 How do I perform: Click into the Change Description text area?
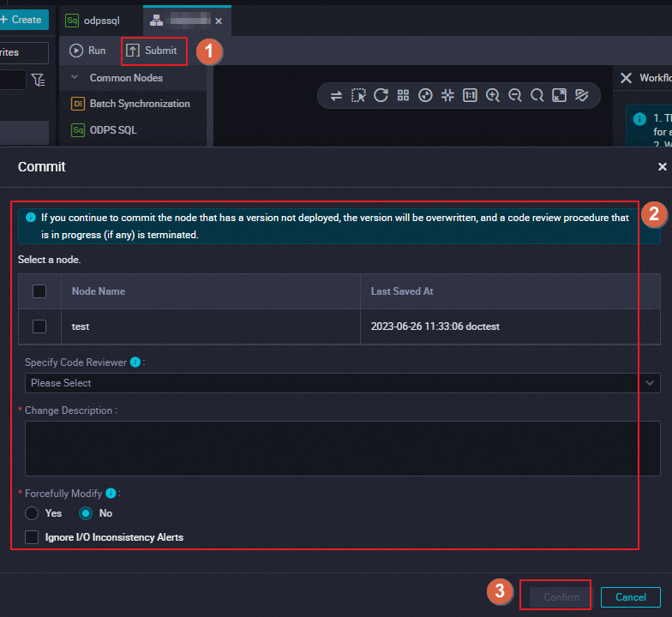point(343,449)
